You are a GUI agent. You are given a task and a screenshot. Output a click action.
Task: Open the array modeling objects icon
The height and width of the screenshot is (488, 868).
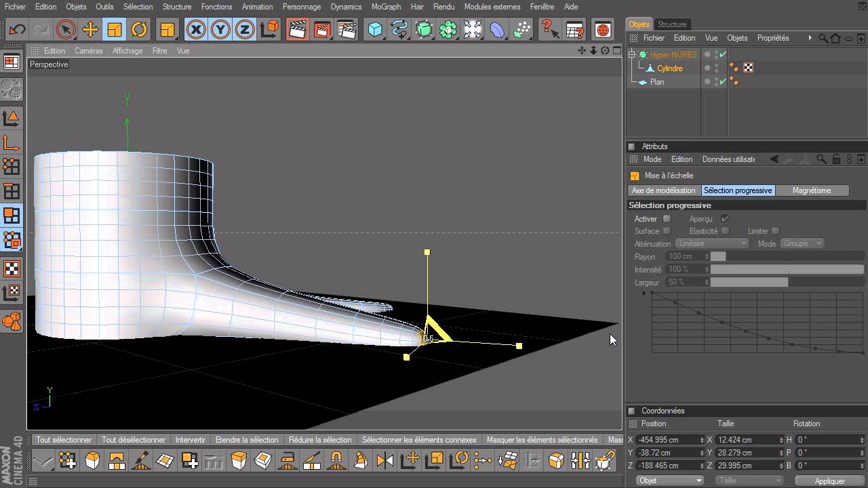pos(448,29)
